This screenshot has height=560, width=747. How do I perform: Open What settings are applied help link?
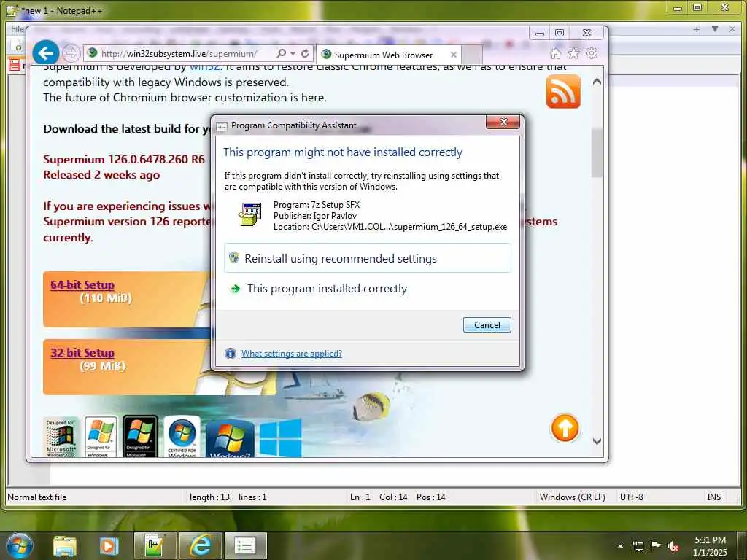[292, 354]
